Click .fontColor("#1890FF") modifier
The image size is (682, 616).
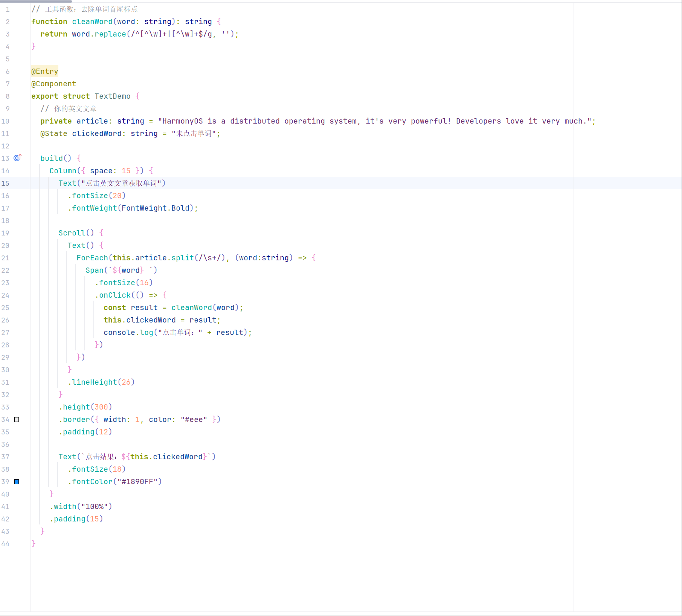click(x=114, y=481)
